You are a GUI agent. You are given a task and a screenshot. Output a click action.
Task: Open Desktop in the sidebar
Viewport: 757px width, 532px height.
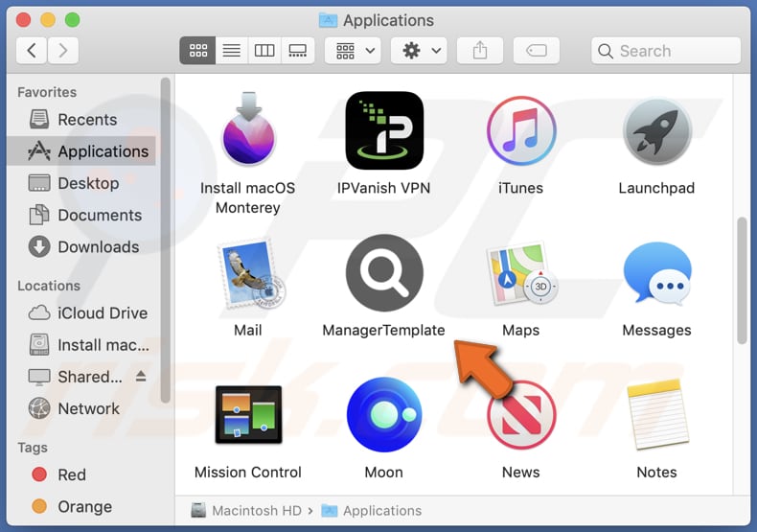click(81, 183)
